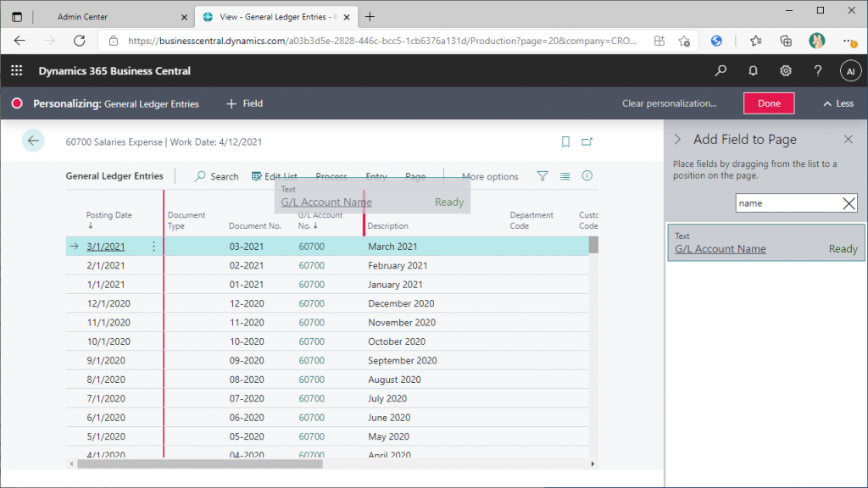This screenshot has height=488, width=868.
Task: Go back using the page back arrow
Action: point(33,141)
